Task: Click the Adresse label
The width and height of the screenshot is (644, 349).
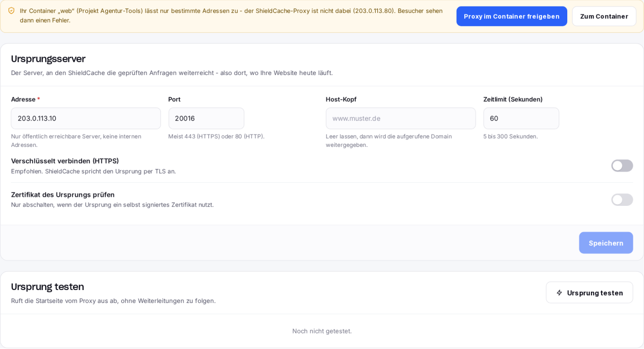Action: pyautogui.click(x=23, y=99)
